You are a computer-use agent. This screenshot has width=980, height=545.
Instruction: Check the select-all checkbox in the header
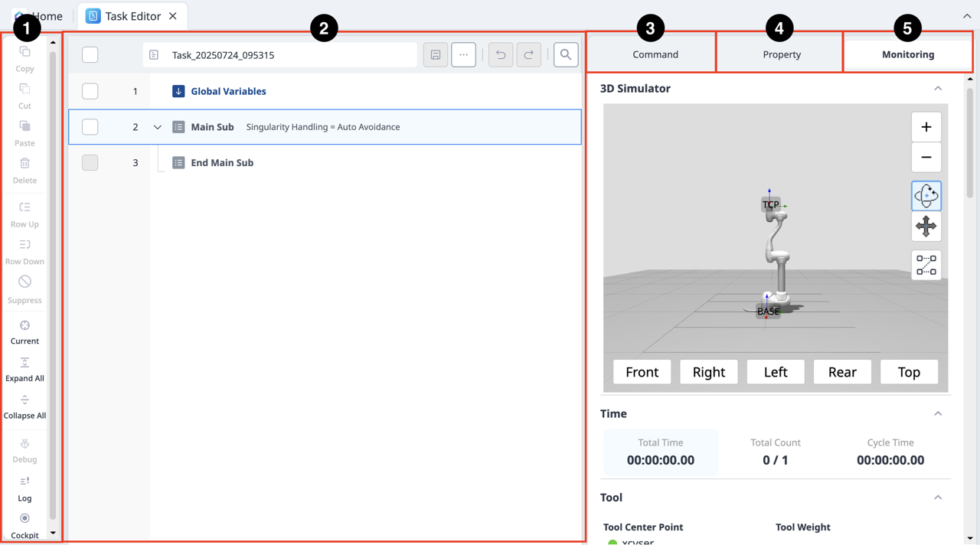[x=90, y=54]
